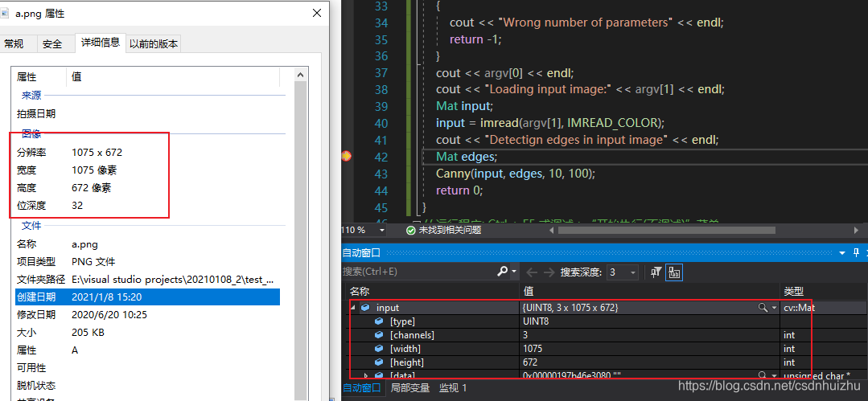The image size is (868, 401).
Task: Click the [channels] row in Autos
Action: [x=607, y=334]
